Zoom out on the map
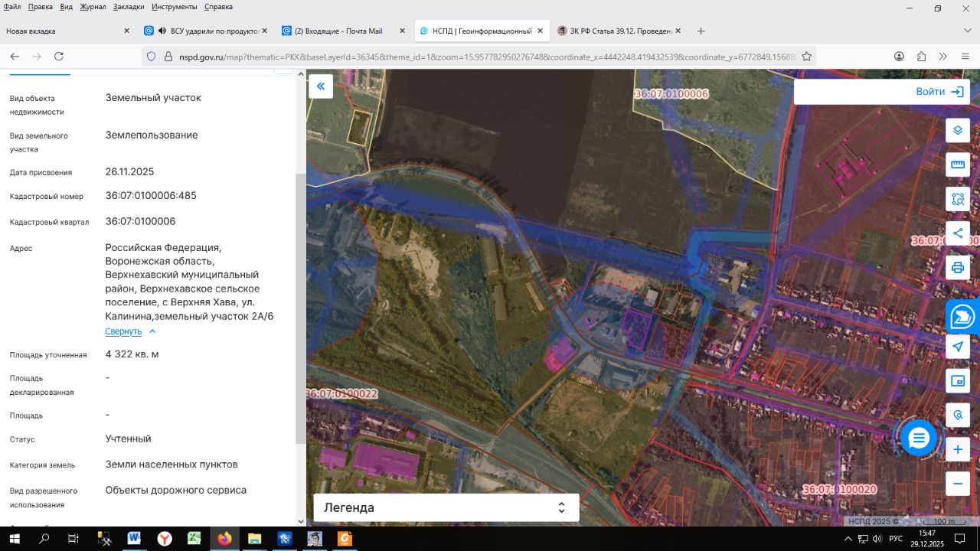Image resolution: width=980 pixels, height=551 pixels. [958, 484]
